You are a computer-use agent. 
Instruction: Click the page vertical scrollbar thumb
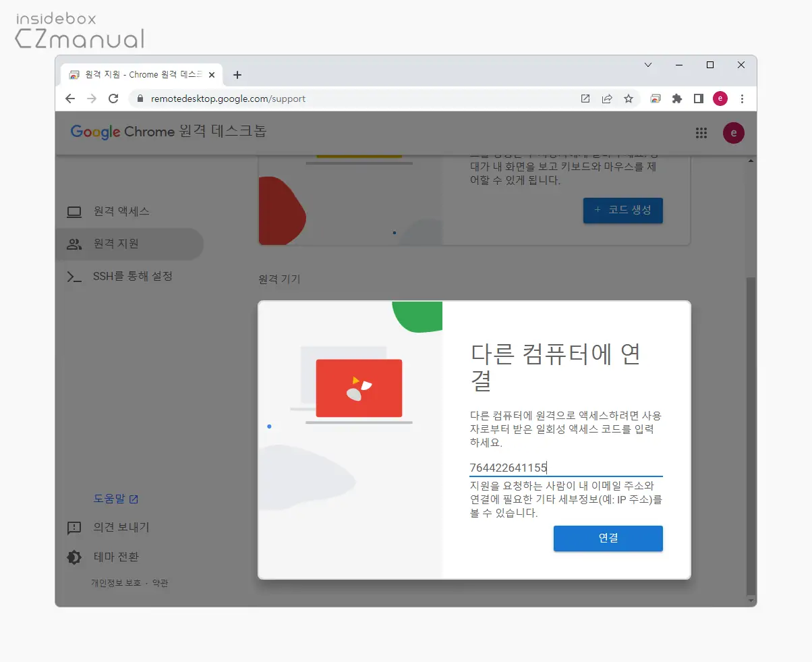pyautogui.click(x=751, y=435)
